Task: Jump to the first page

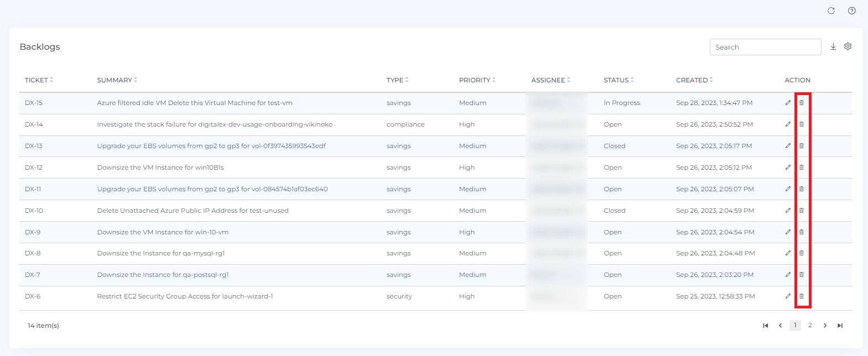Action: pos(766,326)
